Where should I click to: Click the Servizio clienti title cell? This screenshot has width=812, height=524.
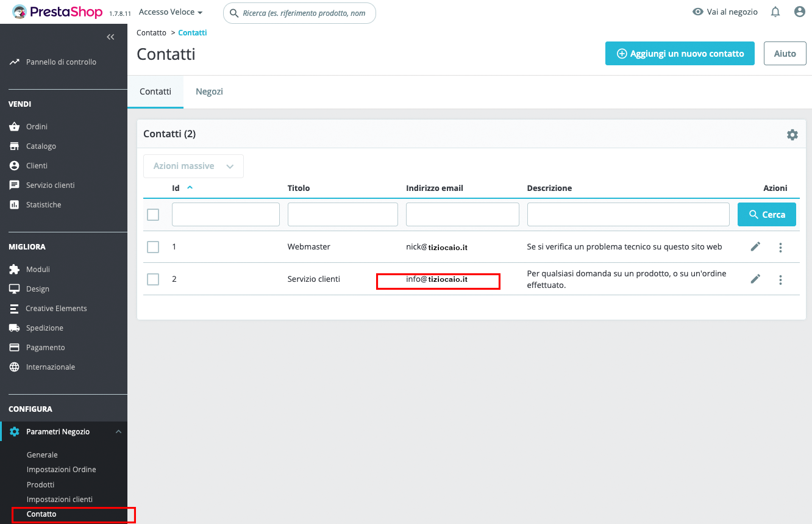314,279
